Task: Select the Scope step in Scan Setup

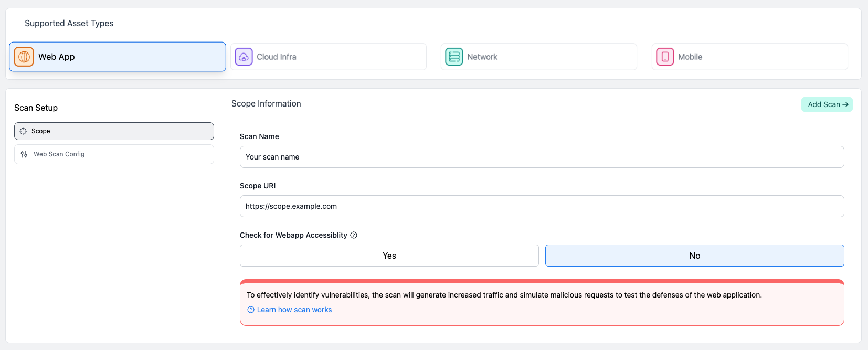Action: point(41,131)
